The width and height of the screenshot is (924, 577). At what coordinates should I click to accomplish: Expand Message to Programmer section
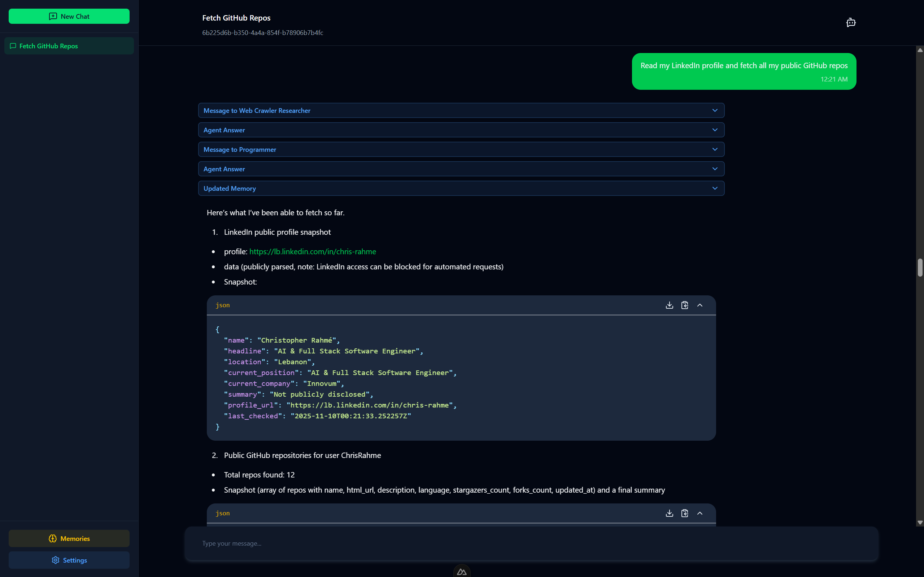[461, 149]
